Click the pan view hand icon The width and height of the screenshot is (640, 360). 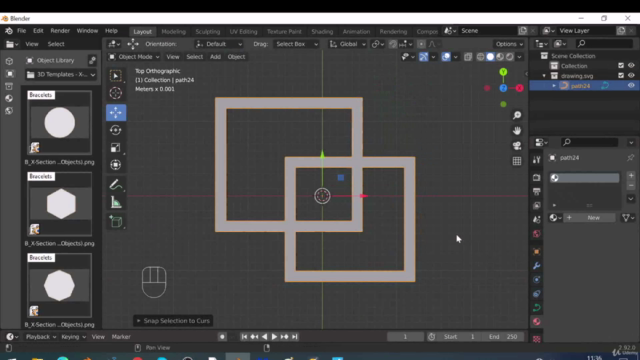pyautogui.click(x=517, y=131)
